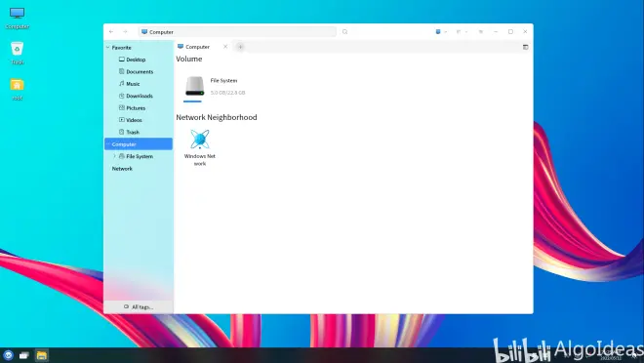Expand the File System sidebar arrow
The image size is (644, 363).
click(x=114, y=156)
